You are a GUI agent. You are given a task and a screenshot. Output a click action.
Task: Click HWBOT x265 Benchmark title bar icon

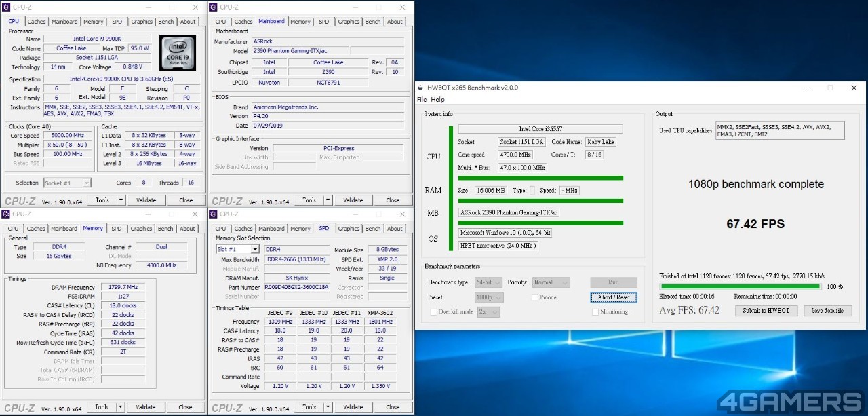(x=421, y=88)
